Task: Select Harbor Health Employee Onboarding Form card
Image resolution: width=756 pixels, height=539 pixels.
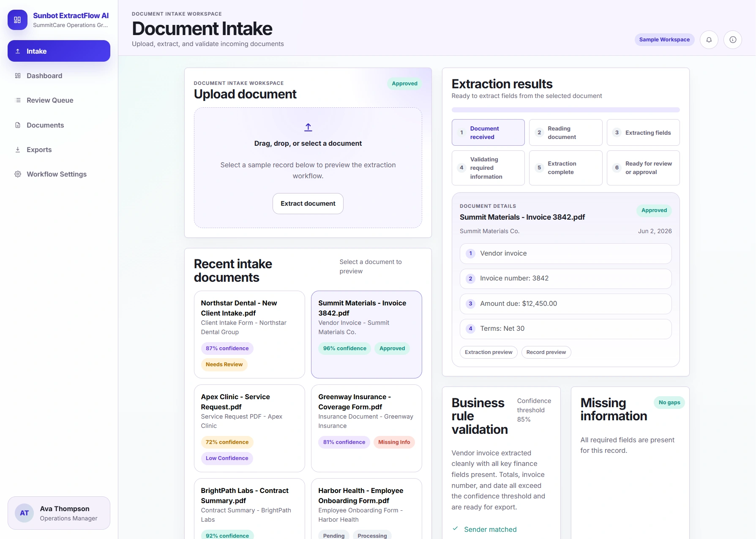Action: pos(366,509)
